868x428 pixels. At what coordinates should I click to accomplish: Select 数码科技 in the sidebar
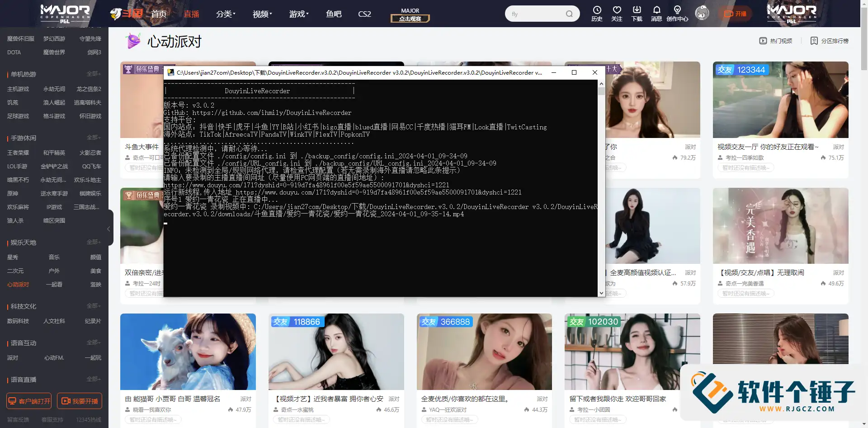[x=18, y=321]
